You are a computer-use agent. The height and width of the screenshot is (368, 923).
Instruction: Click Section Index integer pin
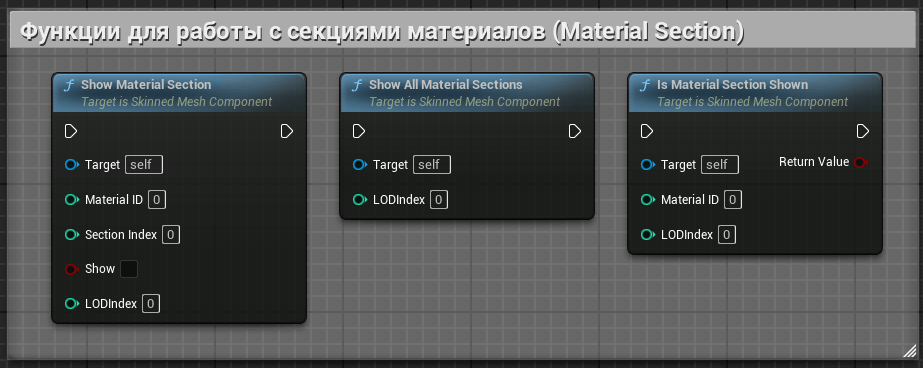[72, 235]
